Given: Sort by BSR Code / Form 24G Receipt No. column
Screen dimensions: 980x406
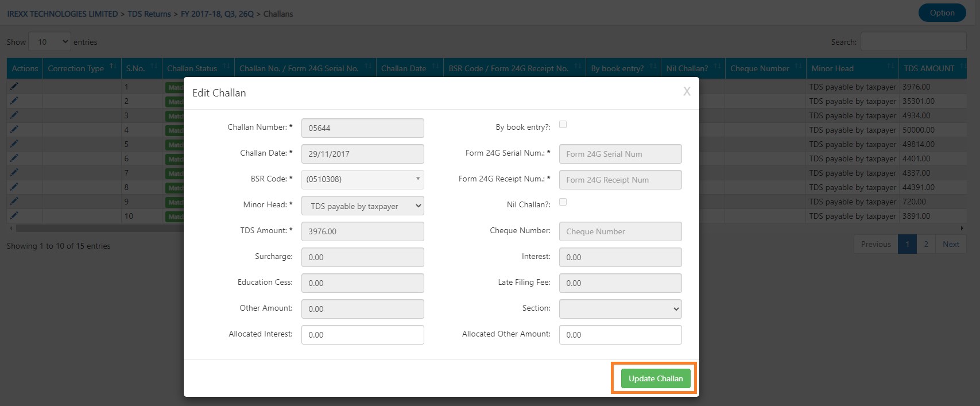Looking at the screenshot, I should tap(514, 68).
